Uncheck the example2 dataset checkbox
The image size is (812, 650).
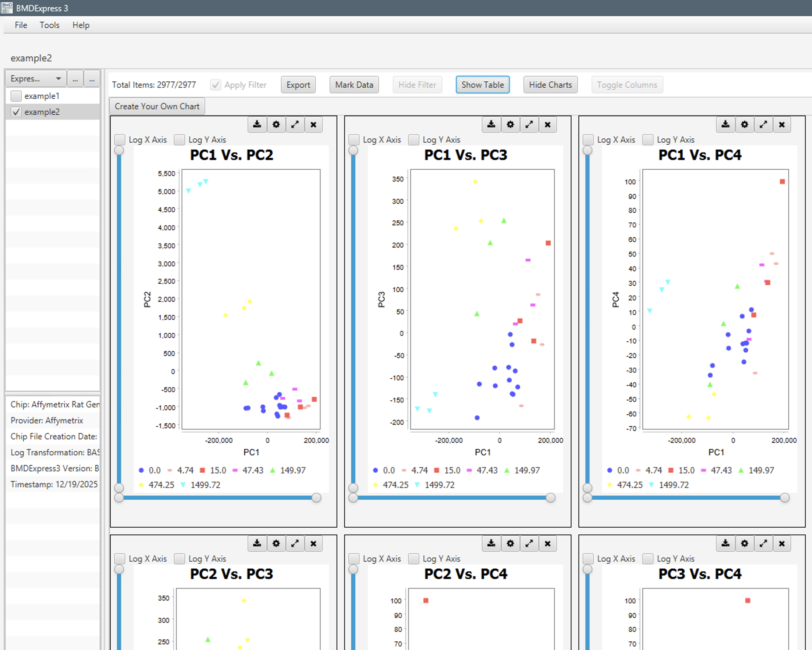16,112
